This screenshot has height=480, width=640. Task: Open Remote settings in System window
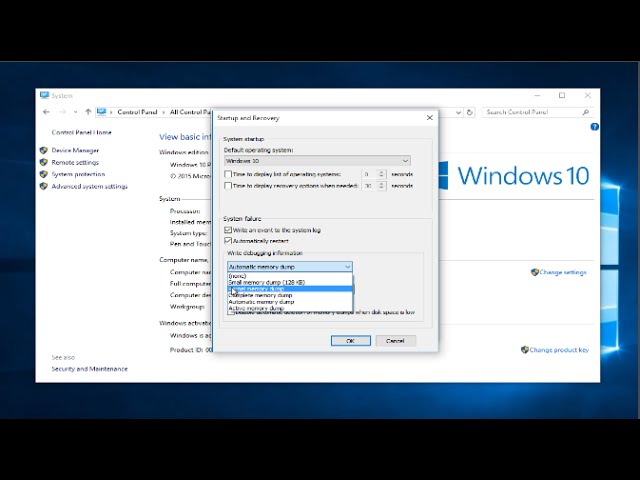tap(75, 162)
